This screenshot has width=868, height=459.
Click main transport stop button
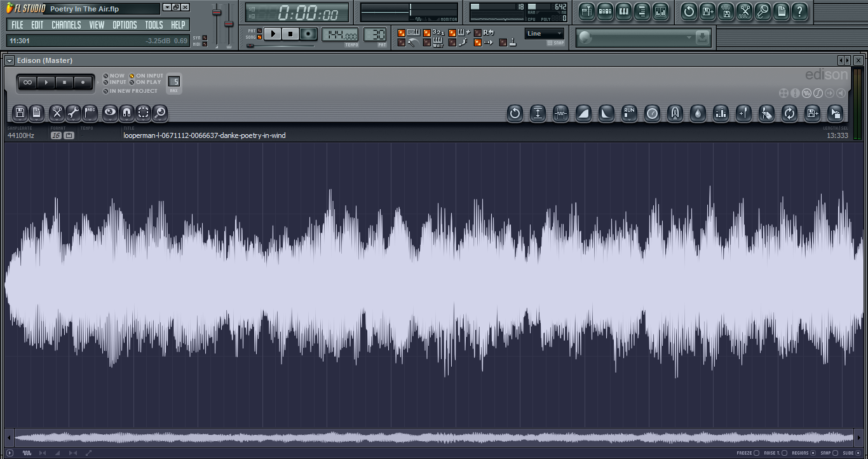(x=290, y=34)
